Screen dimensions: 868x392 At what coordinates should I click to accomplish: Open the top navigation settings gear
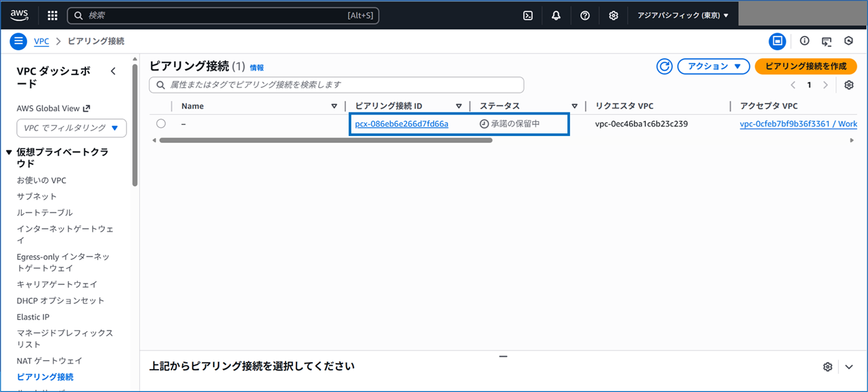coord(613,14)
